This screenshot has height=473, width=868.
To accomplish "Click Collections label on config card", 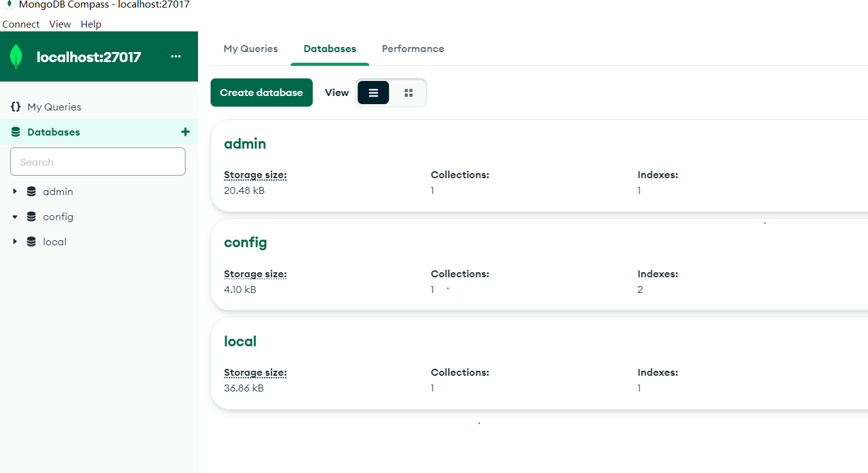I will pos(460,274).
